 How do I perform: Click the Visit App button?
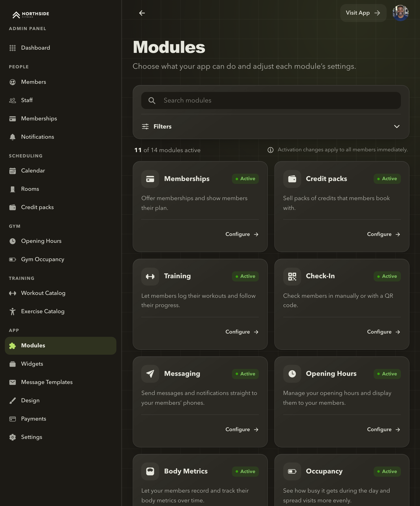click(x=363, y=13)
